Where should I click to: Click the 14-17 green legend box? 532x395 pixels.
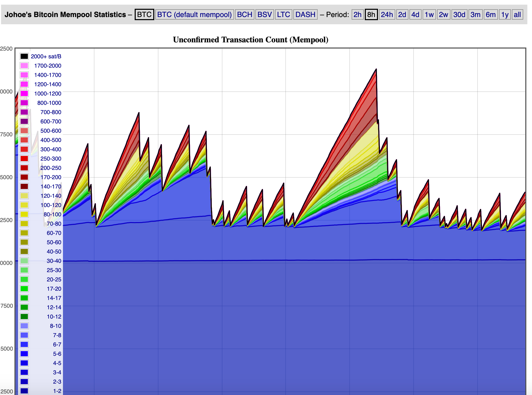point(24,298)
